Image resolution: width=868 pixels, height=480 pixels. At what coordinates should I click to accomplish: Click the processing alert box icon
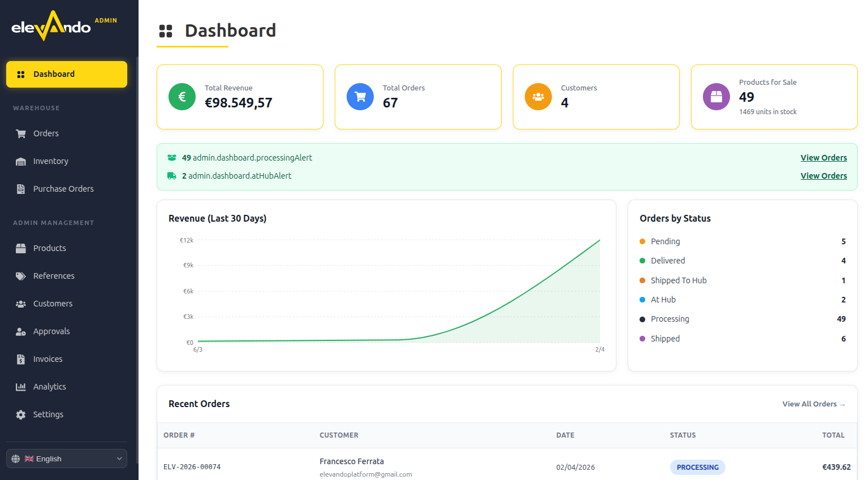tap(172, 158)
